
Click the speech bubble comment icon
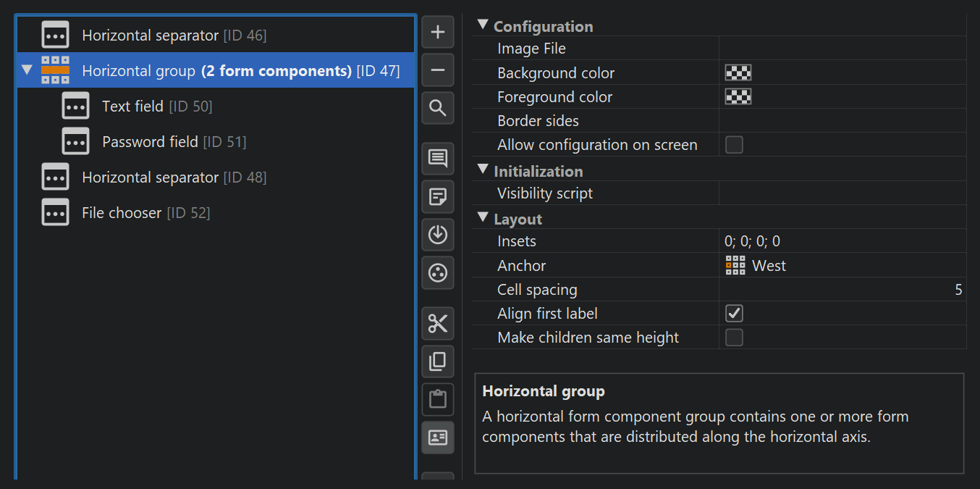pyautogui.click(x=438, y=159)
